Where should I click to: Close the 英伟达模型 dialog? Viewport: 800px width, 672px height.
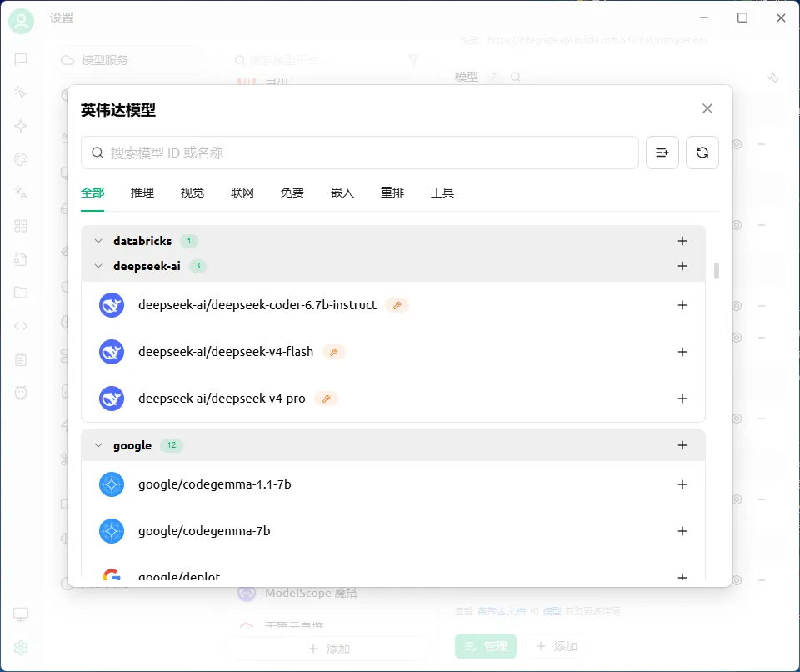707,108
